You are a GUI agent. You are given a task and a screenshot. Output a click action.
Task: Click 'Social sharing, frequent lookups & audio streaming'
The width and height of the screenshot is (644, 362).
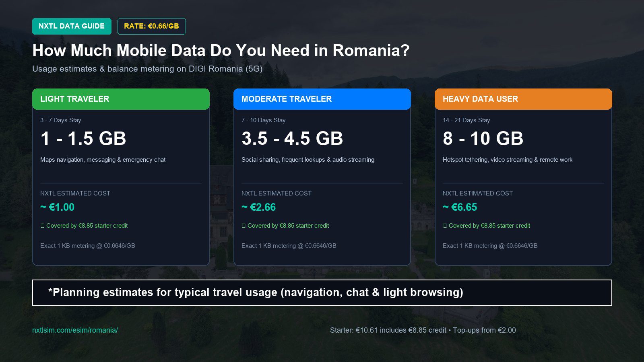click(308, 160)
